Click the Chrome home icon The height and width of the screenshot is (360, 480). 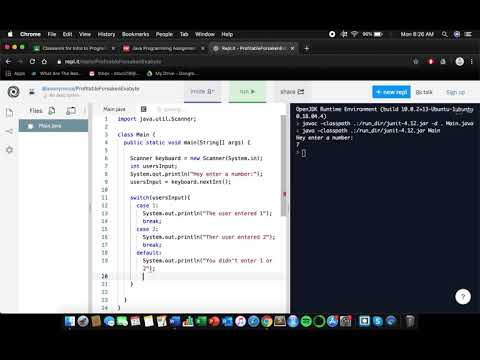[x=44, y=61]
